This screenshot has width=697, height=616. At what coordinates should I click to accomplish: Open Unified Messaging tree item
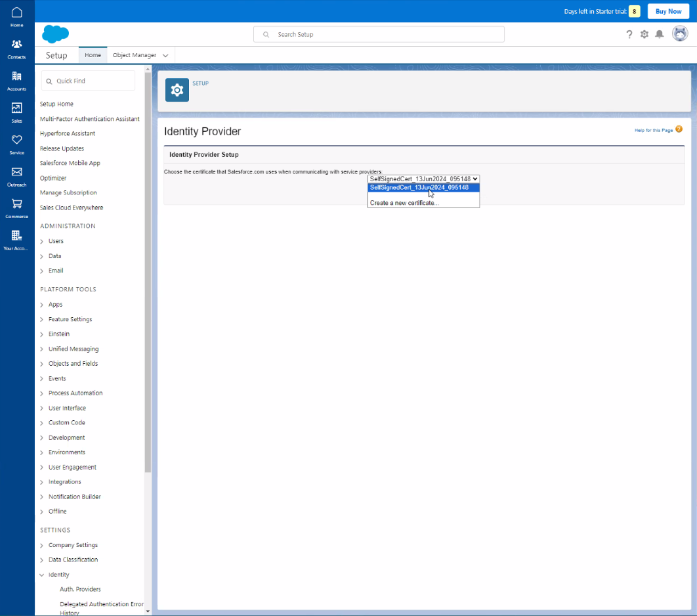[74, 349]
